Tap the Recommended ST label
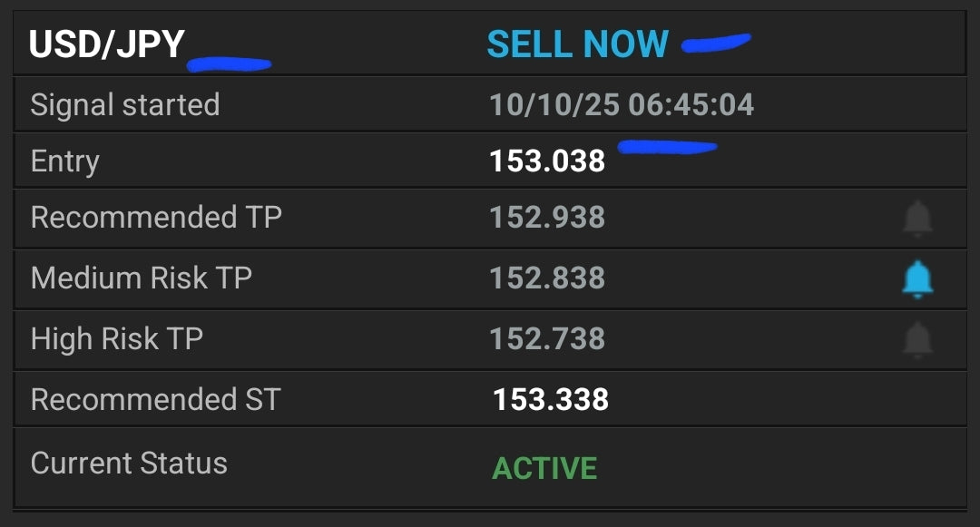The width and height of the screenshot is (980, 527). (155, 400)
